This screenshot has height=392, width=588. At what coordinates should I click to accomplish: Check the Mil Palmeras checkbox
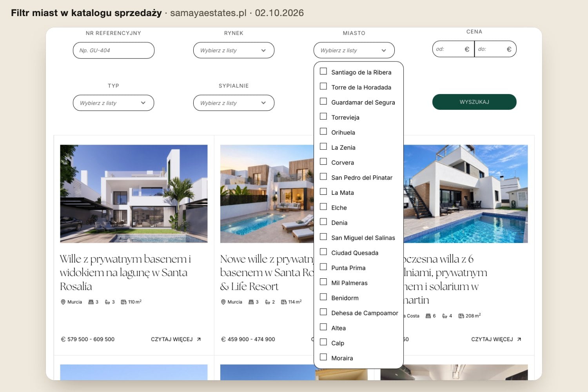[323, 282]
